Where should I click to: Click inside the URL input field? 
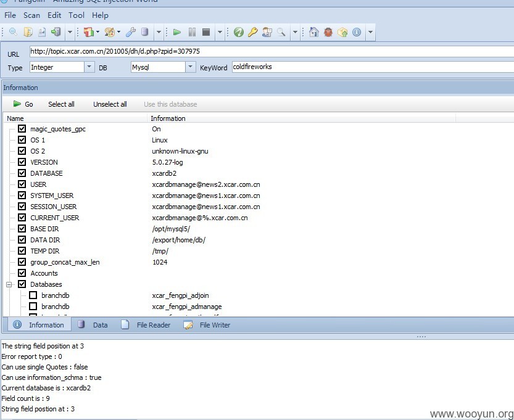coord(272,51)
